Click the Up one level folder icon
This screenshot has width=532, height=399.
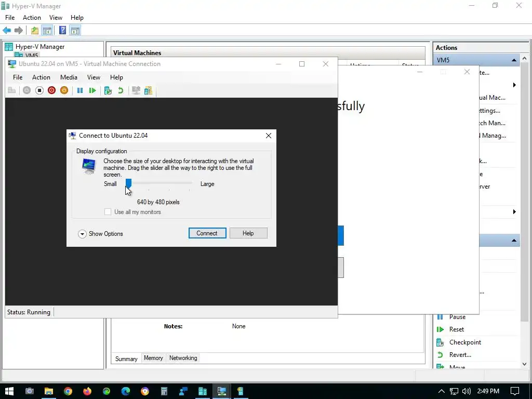[x=35, y=31]
